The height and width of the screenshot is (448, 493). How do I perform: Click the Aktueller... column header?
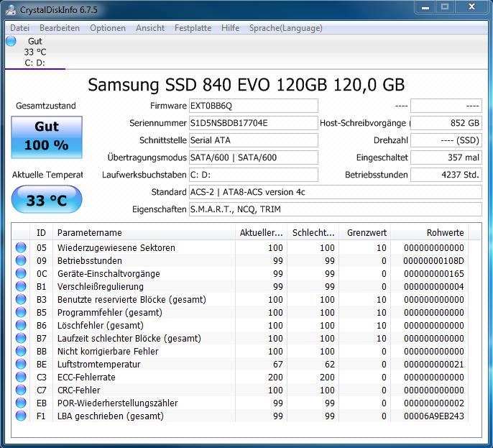click(261, 232)
